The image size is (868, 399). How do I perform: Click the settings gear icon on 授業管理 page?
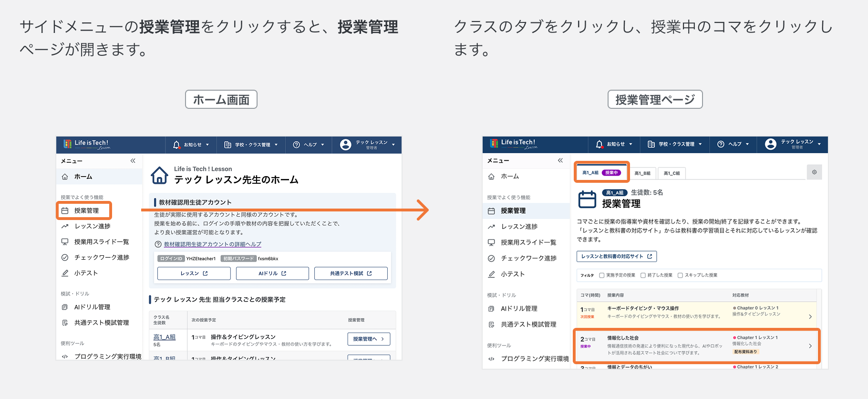click(814, 172)
